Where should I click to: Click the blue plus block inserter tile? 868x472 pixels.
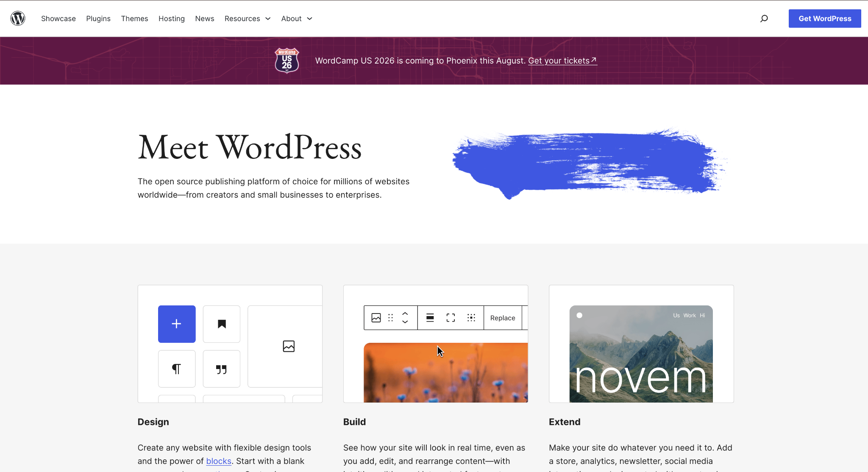click(177, 324)
